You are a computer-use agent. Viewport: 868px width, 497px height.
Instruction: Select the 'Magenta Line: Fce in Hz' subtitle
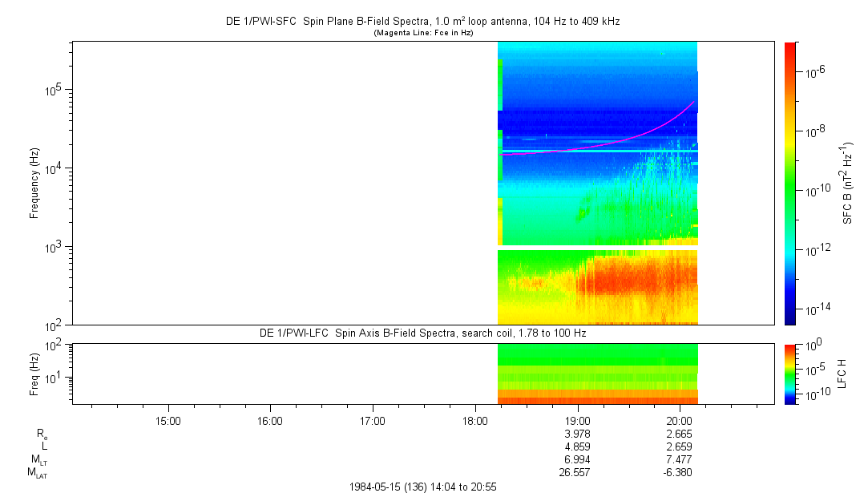[x=422, y=33]
